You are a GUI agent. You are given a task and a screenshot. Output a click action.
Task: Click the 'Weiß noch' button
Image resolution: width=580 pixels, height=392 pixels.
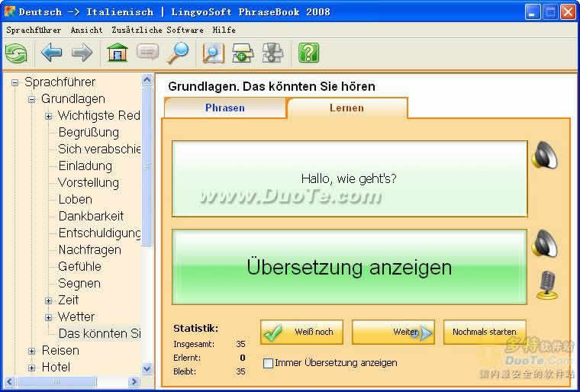click(x=301, y=332)
